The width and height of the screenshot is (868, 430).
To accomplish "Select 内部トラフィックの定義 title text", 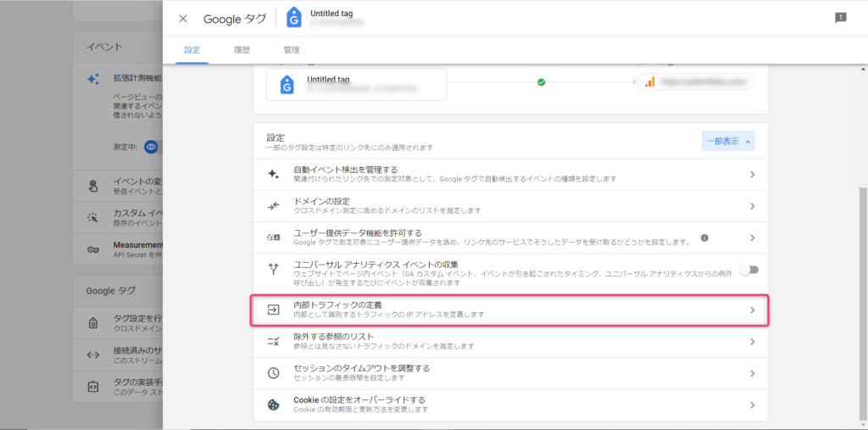I will coord(337,305).
